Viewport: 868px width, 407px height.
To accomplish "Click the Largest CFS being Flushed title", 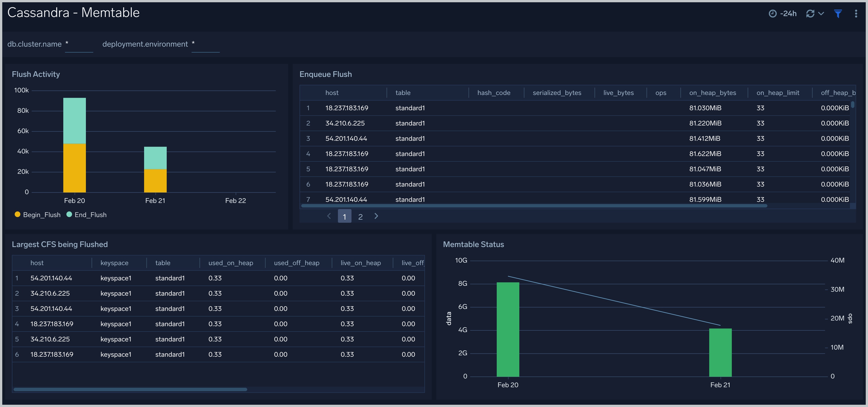I will pos(60,244).
